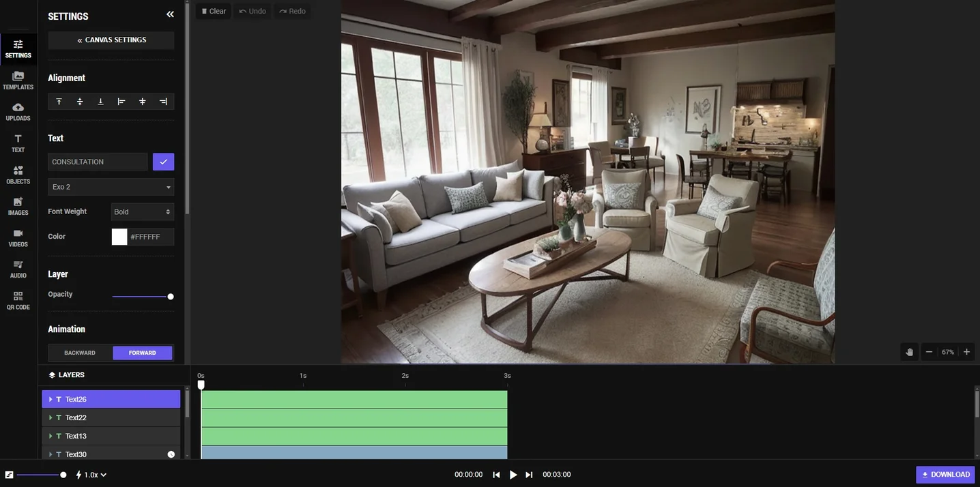
Task: Open the Audio panel
Action: click(18, 269)
